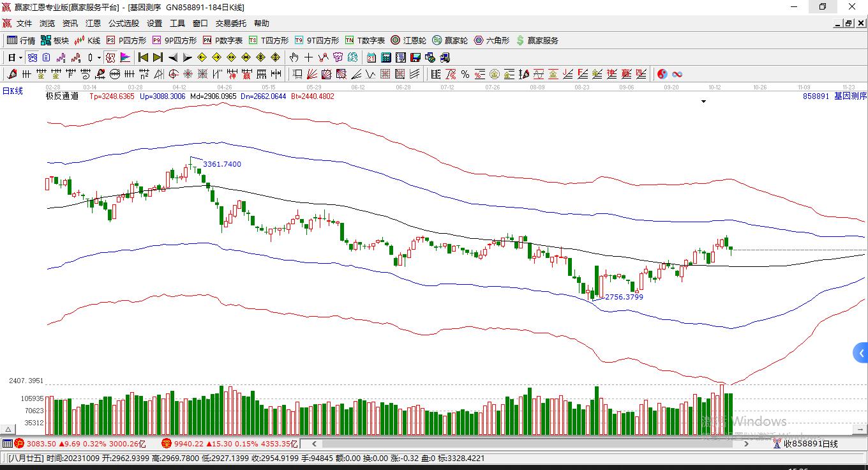
Task: Open the 文件 menu
Action: [24, 23]
